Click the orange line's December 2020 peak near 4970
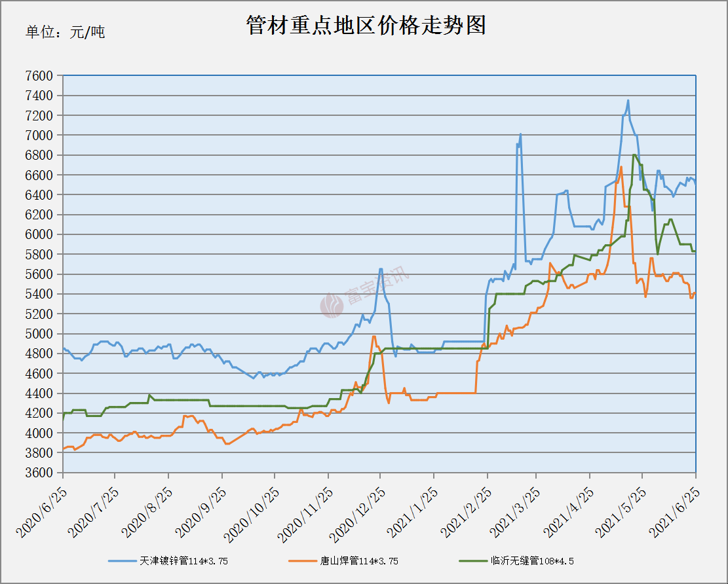The height and width of the screenshot is (584, 728). (374, 337)
